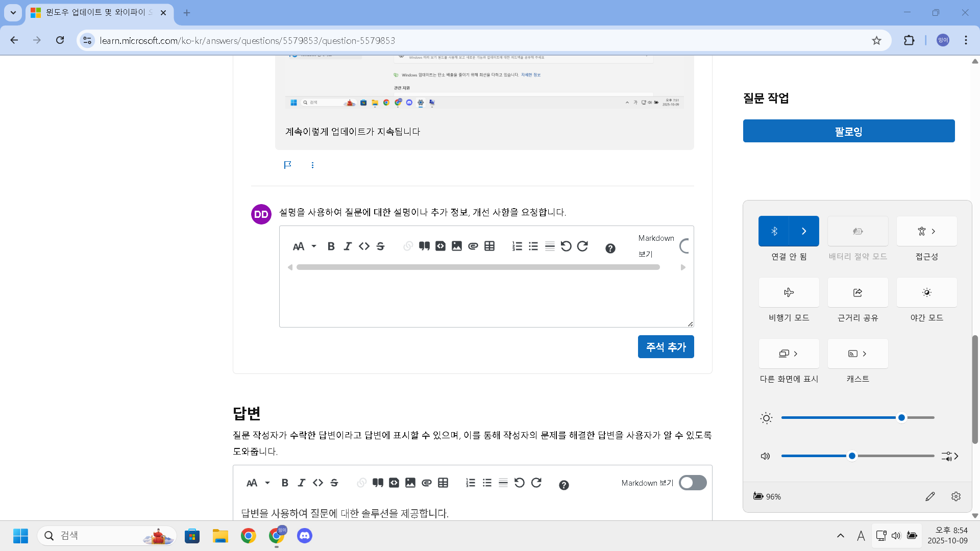The height and width of the screenshot is (551, 980).
Task: Expand the project to another screen tile
Action: coord(789,354)
